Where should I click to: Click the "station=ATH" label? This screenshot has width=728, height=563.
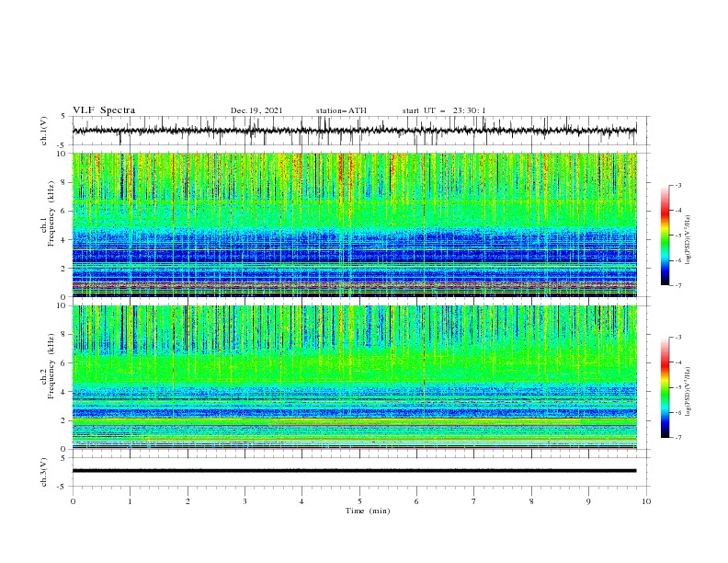341,110
